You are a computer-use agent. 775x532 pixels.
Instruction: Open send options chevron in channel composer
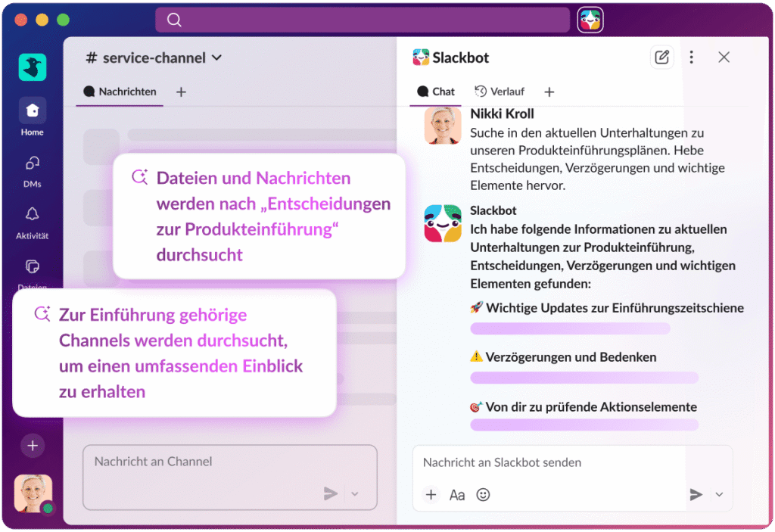[x=355, y=493]
